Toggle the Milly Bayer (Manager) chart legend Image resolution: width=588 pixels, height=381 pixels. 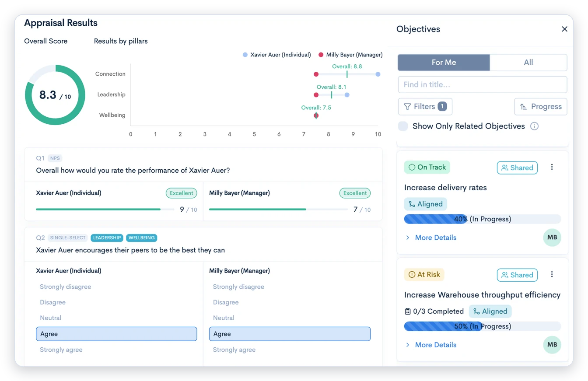click(350, 55)
